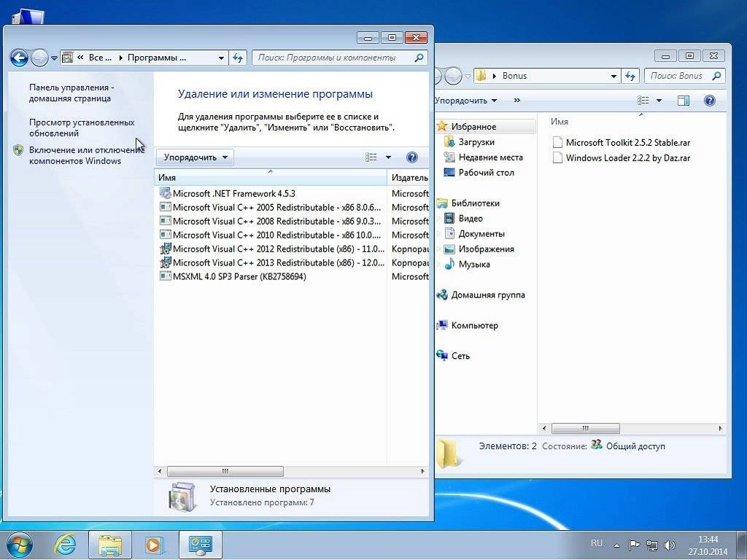Image resolution: width=747 pixels, height=560 pixels.
Task: Show more toolbar commands chevron in Bonus window
Action: pos(517,101)
